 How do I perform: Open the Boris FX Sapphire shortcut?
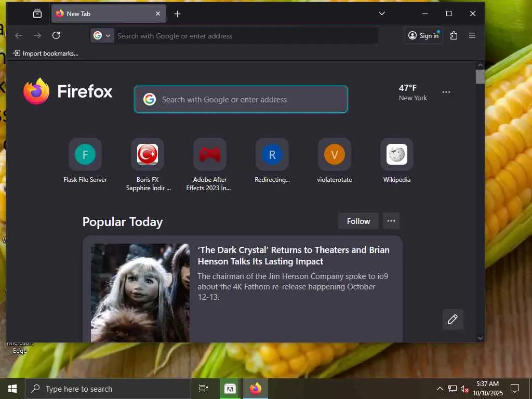[148, 165]
